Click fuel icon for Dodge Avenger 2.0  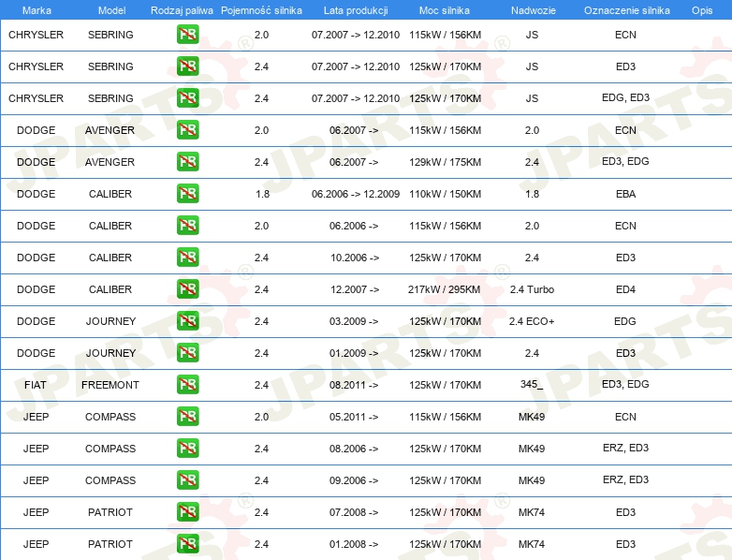tap(187, 130)
